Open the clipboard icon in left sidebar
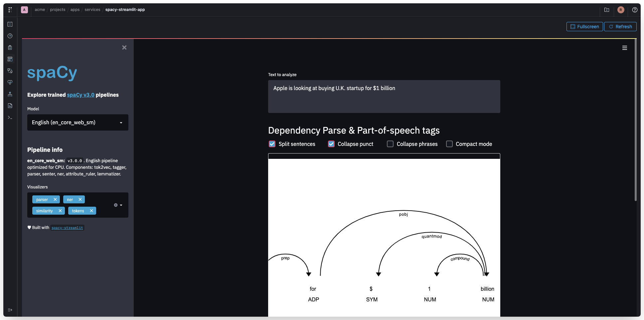The image size is (644, 320). click(x=10, y=48)
